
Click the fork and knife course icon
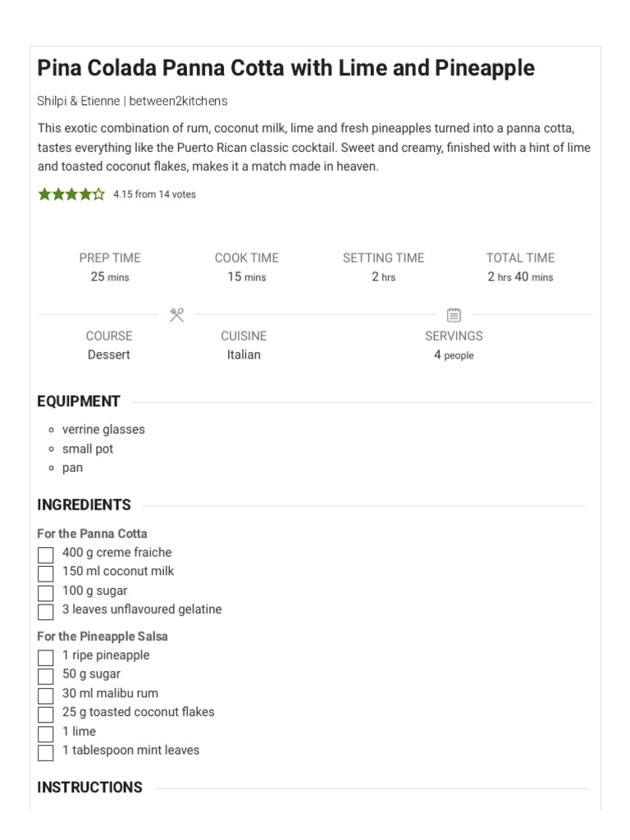click(177, 315)
